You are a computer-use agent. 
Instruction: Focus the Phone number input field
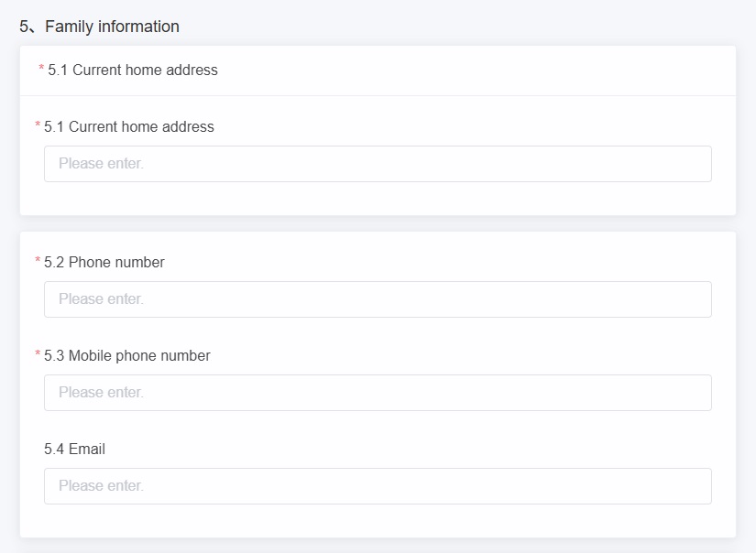(x=378, y=299)
